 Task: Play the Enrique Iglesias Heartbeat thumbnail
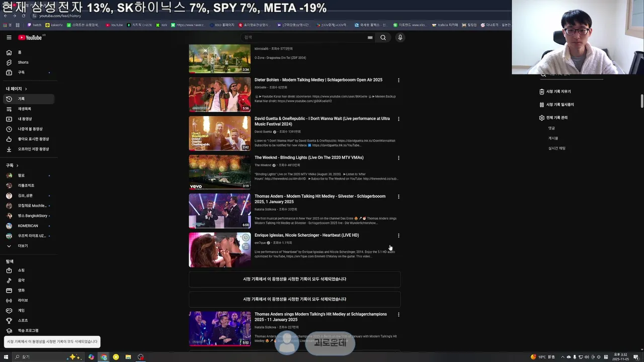[219, 249]
